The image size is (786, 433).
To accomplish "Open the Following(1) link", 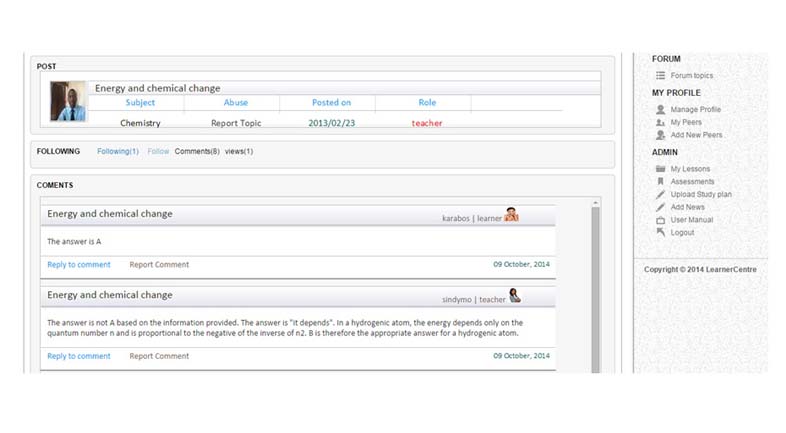I will (x=118, y=151).
